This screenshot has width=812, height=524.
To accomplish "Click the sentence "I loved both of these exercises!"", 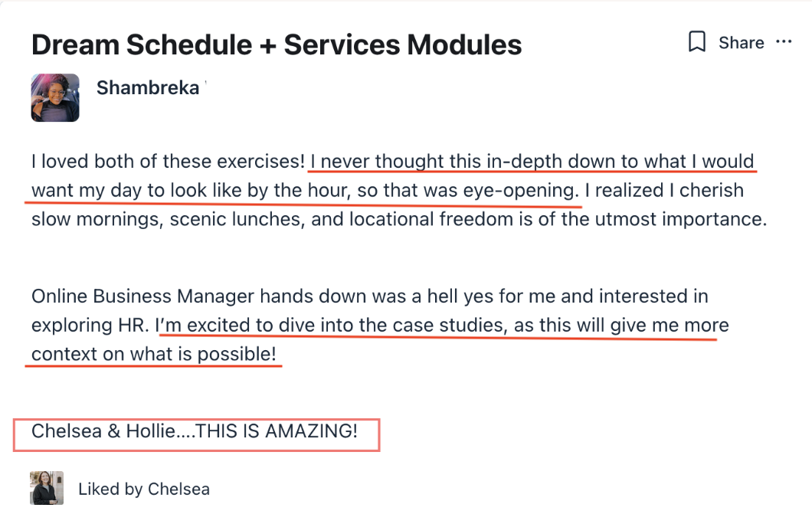I will coord(169,162).
